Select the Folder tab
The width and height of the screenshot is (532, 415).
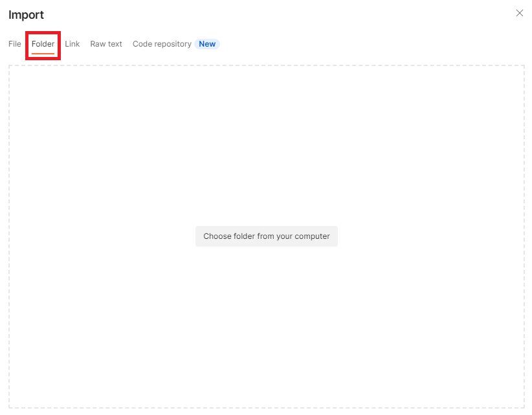(x=43, y=44)
